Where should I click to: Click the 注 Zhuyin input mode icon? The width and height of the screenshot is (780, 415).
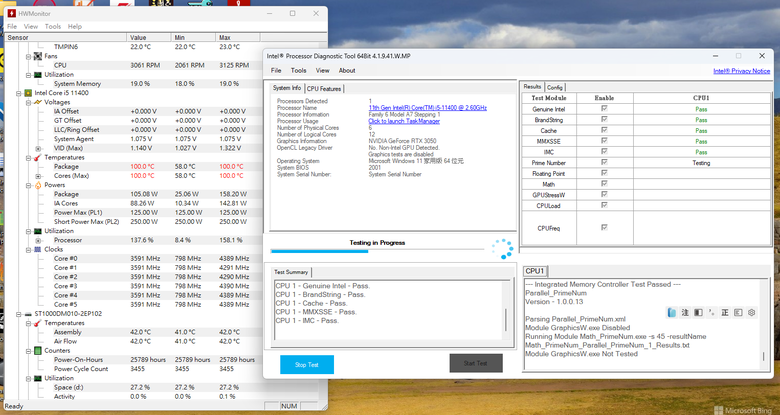(x=685, y=312)
